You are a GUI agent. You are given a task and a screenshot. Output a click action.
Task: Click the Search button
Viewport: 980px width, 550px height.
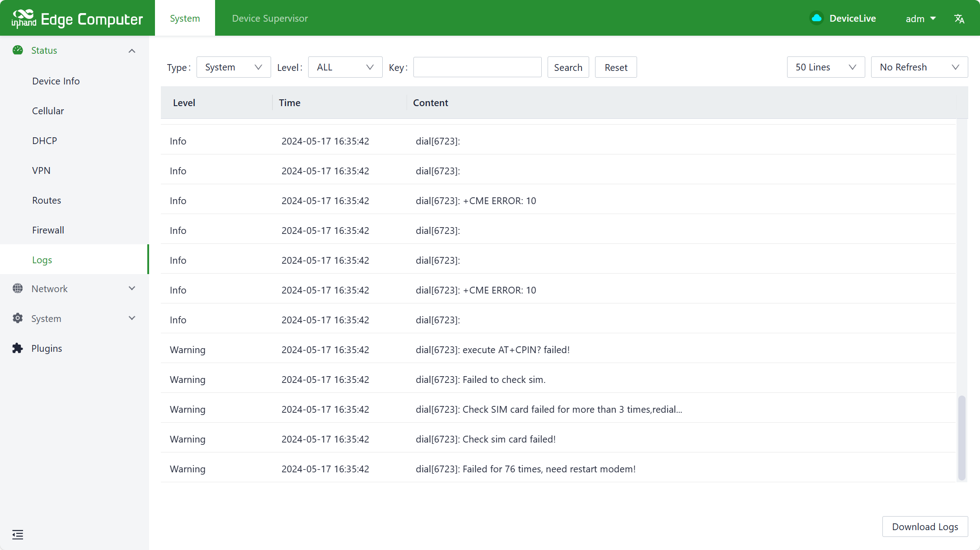click(x=568, y=67)
